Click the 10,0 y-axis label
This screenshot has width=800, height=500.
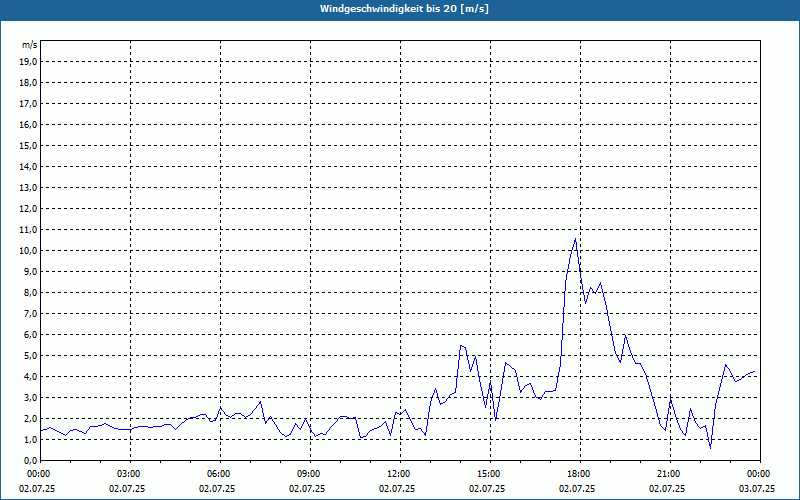(x=28, y=251)
